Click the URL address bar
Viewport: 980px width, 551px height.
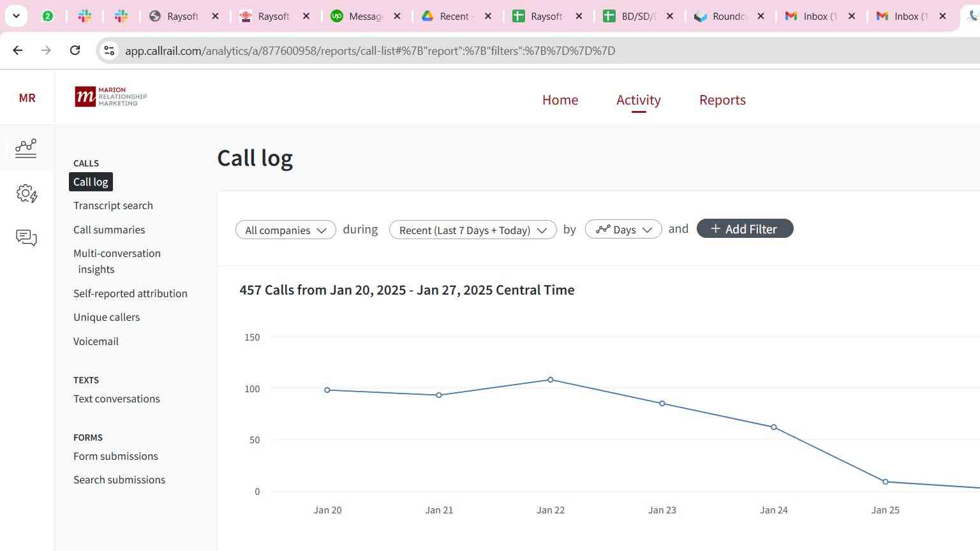click(x=370, y=50)
